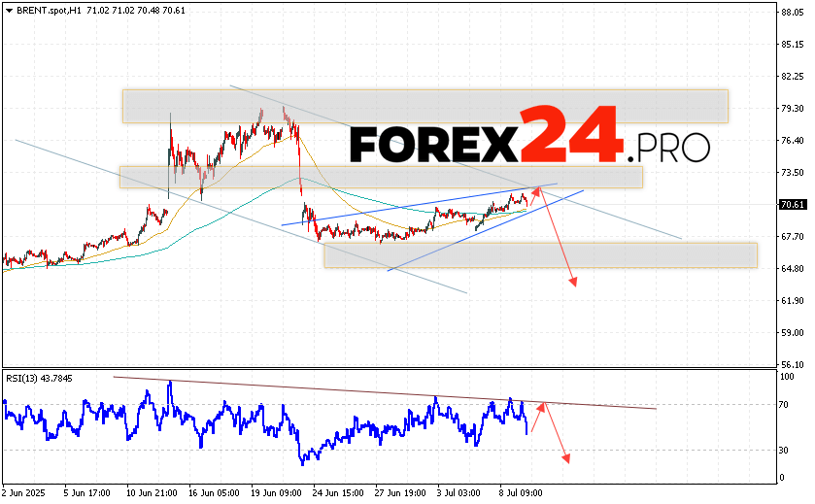Image resolution: width=815 pixels, height=504 pixels.
Task: Select the upper gray resistance zone near 79.30
Action: point(424,106)
